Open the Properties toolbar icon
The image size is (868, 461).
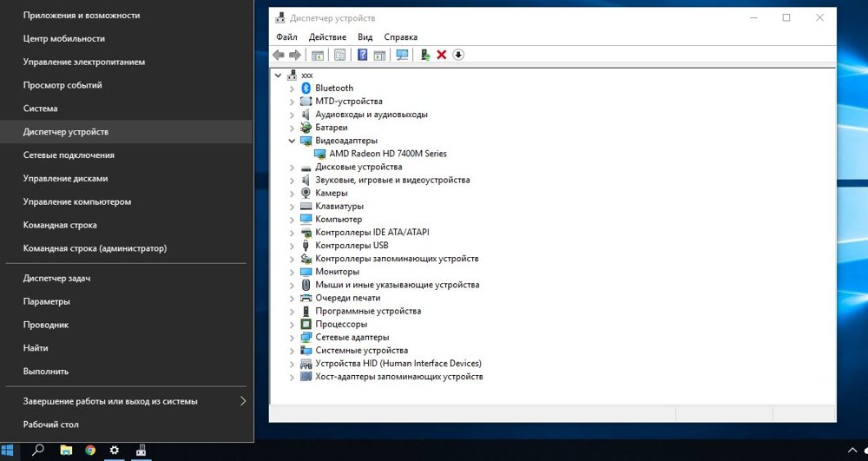pos(340,55)
